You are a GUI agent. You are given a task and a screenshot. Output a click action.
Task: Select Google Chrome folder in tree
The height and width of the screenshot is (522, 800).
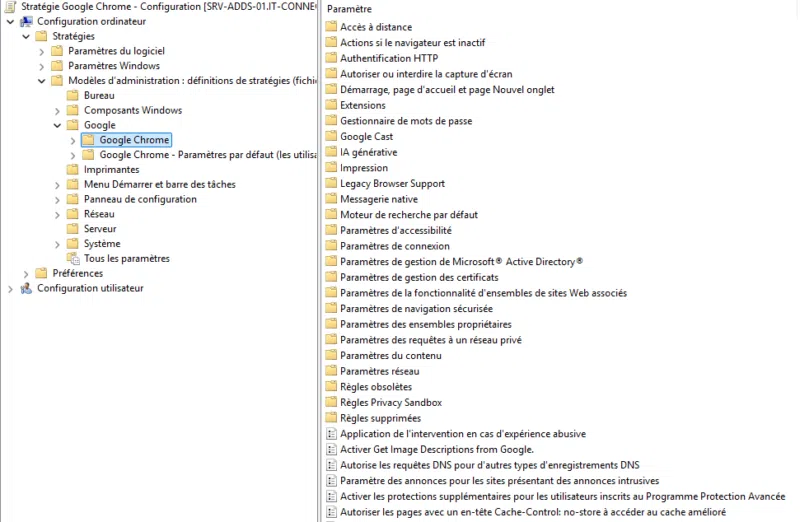134,140
